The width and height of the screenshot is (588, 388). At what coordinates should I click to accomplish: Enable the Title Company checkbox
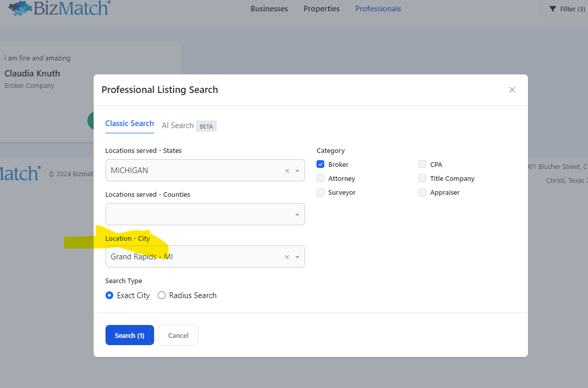pyautogui.click(x=423, y=178)
